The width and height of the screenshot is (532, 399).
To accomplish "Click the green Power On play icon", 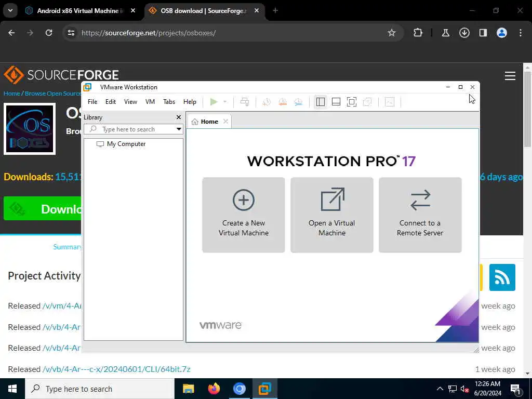I will [x=214, y=102].
